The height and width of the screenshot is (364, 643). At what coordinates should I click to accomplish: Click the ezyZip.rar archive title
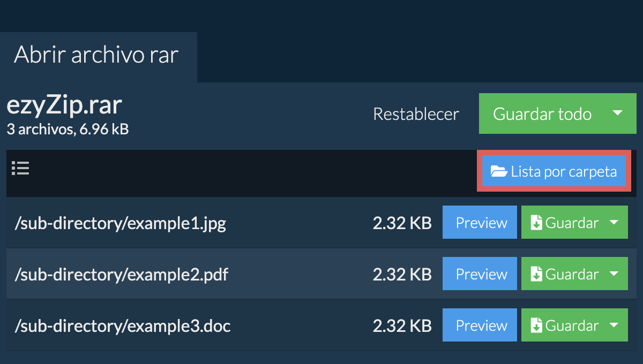click(x=64, y=106)
